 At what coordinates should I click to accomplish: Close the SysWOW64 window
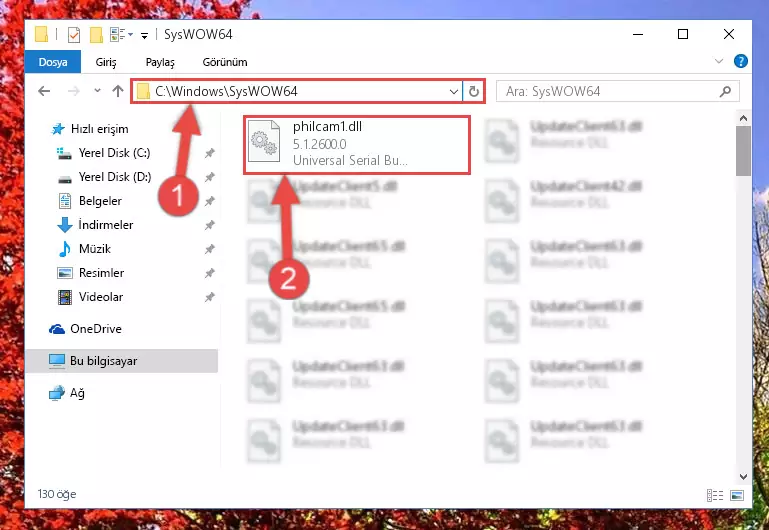729,34
